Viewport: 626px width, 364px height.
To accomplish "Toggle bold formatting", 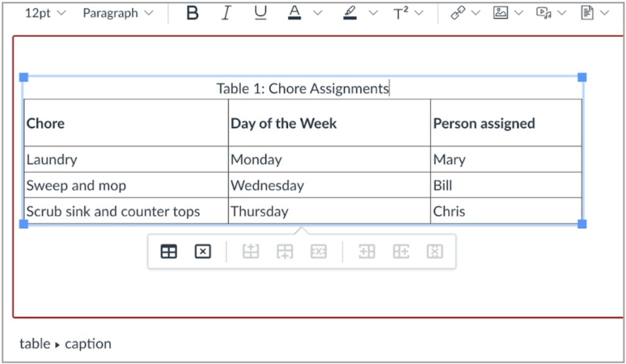I will click(x=191, y=13).
